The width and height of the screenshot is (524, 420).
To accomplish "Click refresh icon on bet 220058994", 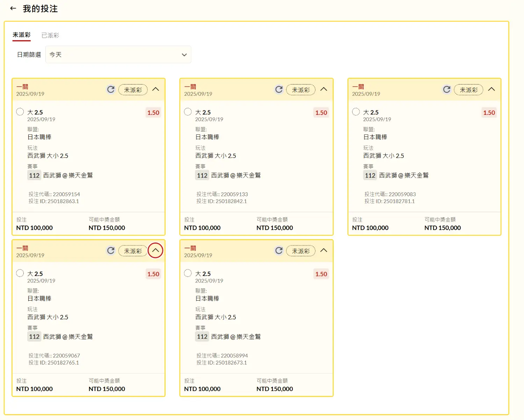I will point(279,251).
